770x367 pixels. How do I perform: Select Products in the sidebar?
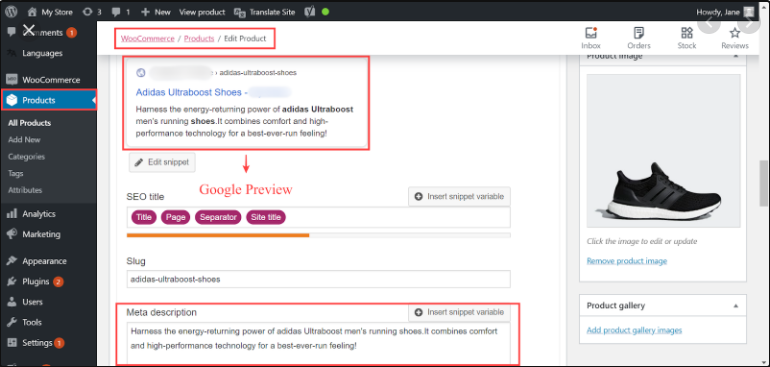click(48, 100)
